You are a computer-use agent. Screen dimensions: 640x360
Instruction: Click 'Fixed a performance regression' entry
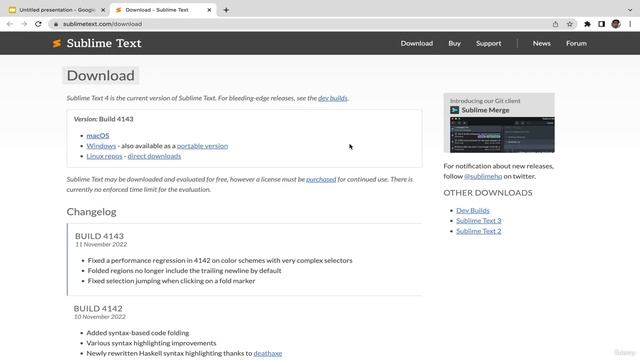pos(220,260)
